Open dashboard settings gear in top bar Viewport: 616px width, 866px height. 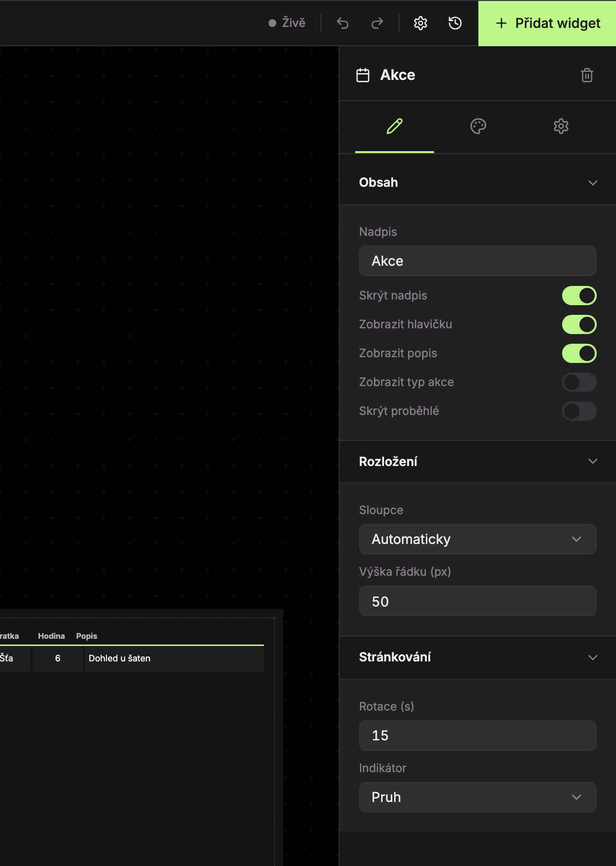point(421,23)
